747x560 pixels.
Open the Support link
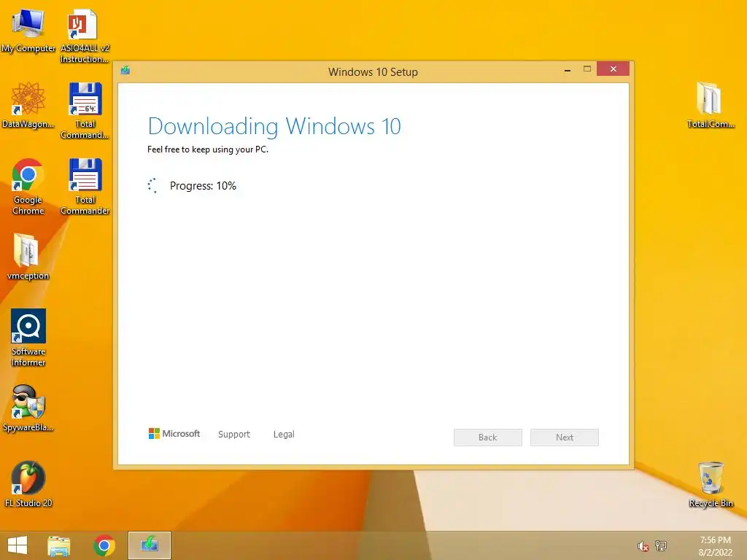(234, 435)
